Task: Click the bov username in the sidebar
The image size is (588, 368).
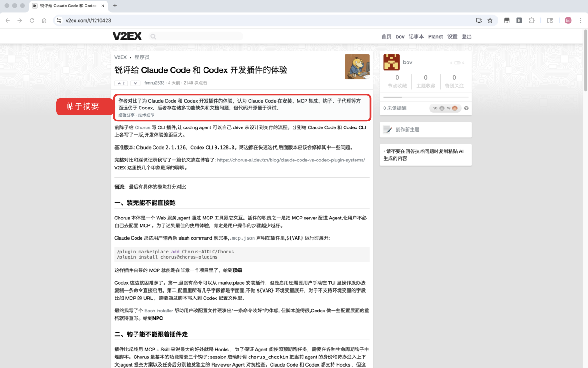Action: pos(407,63)
